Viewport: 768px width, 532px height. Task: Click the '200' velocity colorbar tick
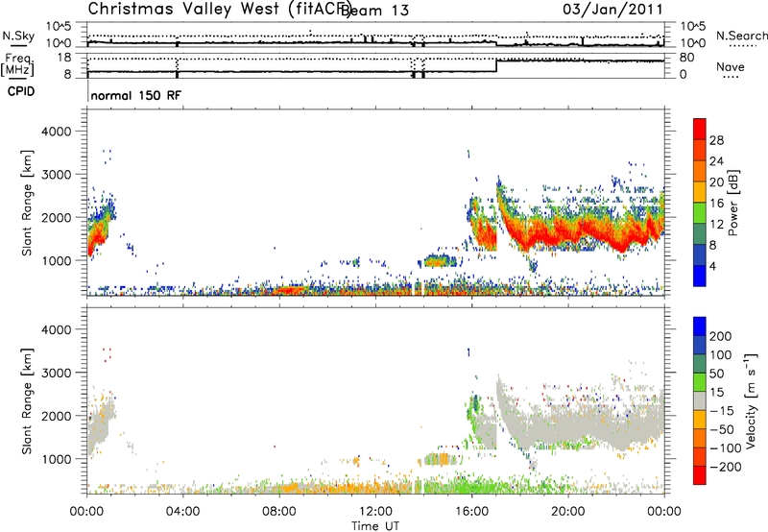(721, 336)
